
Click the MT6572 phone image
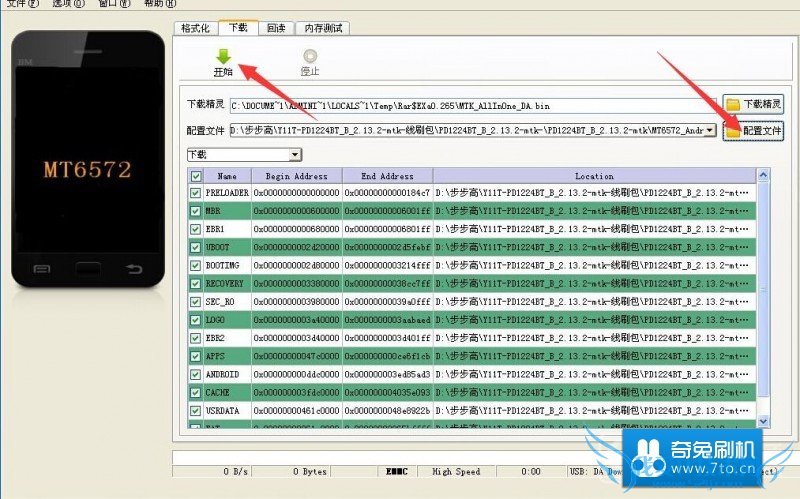coord(88,159)
